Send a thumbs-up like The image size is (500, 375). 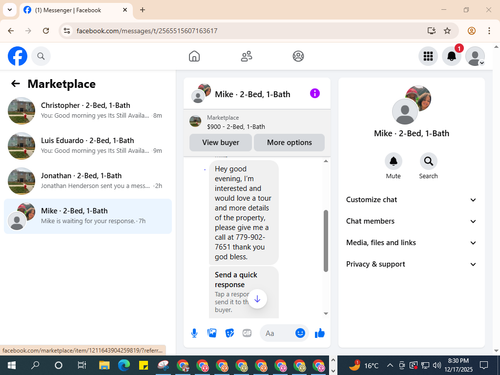click(x=320, y=333)
